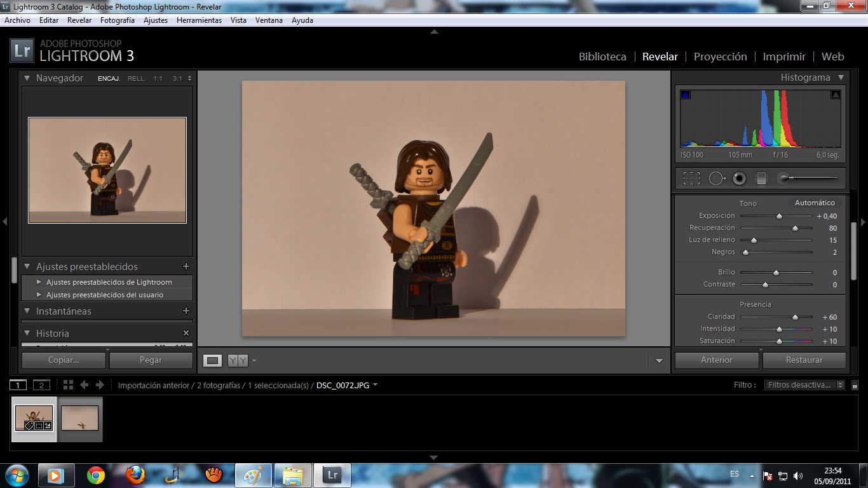Open the DSC_0072.JPG source dropdown

point(347,385)
